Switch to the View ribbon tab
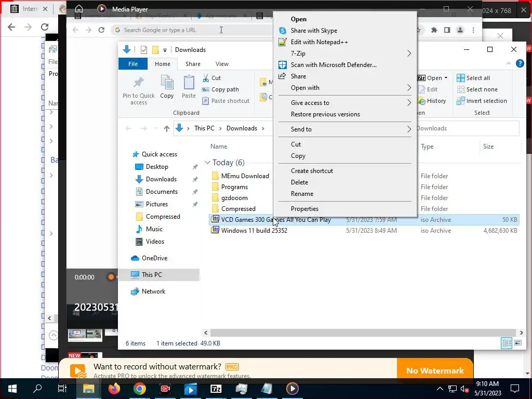Screen dimensions: 532x399 coord(222,64)
